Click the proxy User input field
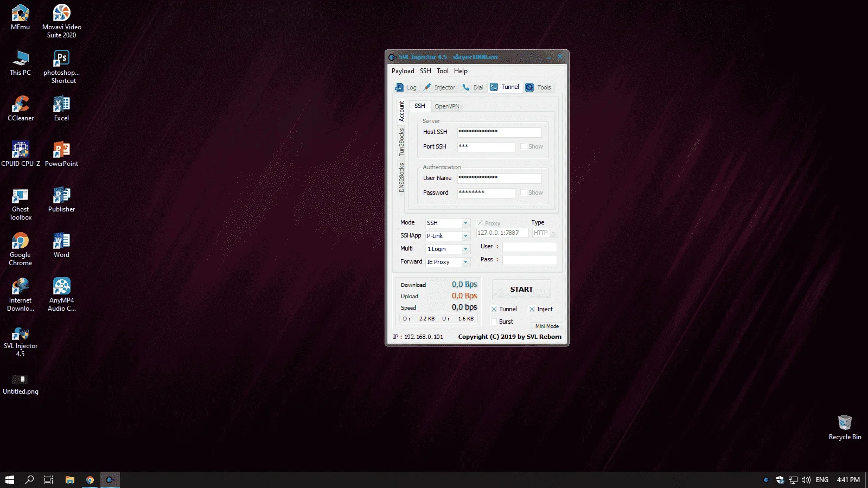868x488 pixels. click(529, 247)
